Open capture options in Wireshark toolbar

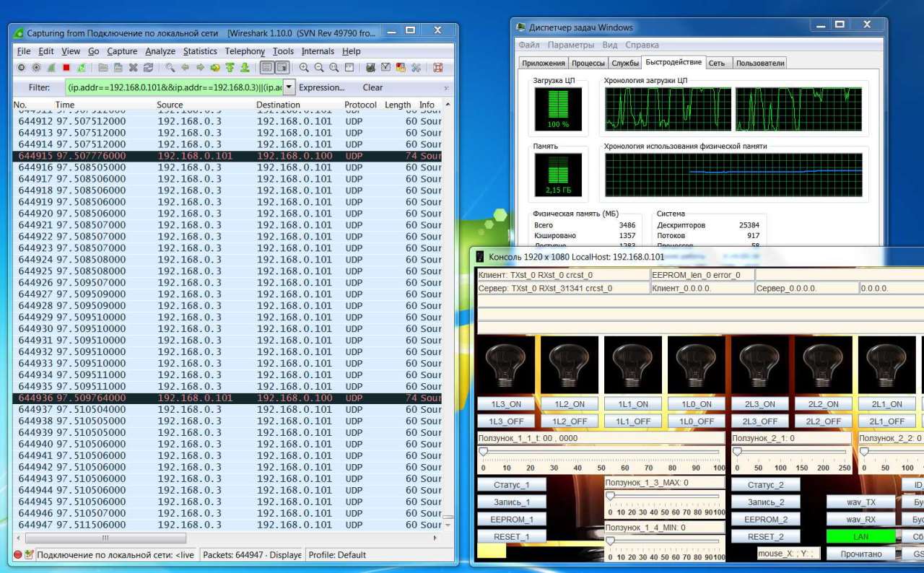[36, 68]
